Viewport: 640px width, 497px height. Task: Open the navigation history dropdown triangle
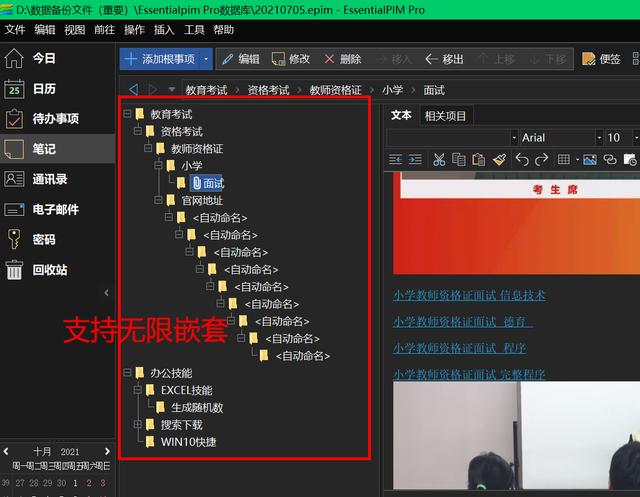172,89
